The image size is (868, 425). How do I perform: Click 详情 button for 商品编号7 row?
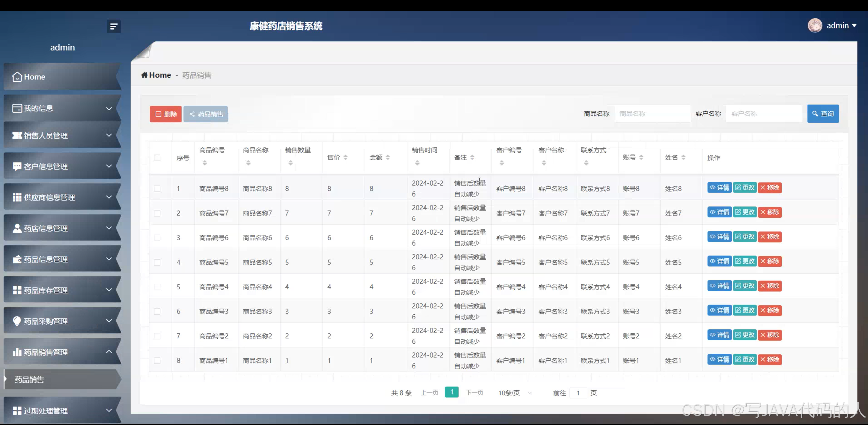pyautogui.click(x=719, y=212)
